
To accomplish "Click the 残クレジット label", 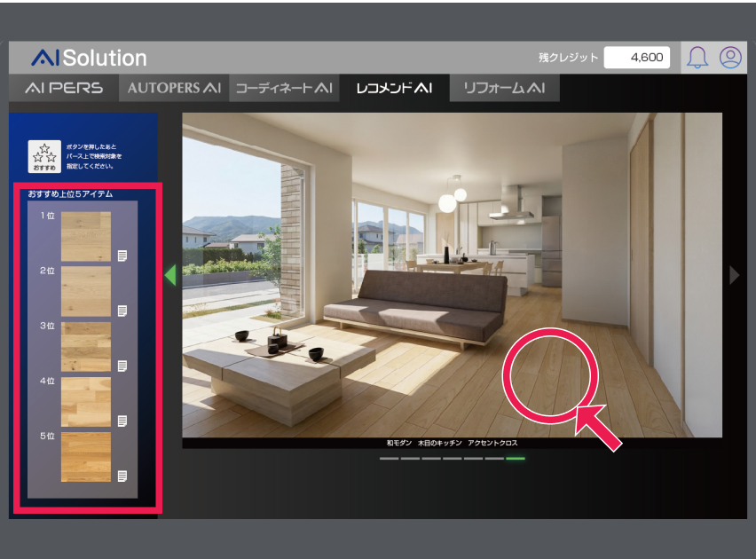I will 568,58.
